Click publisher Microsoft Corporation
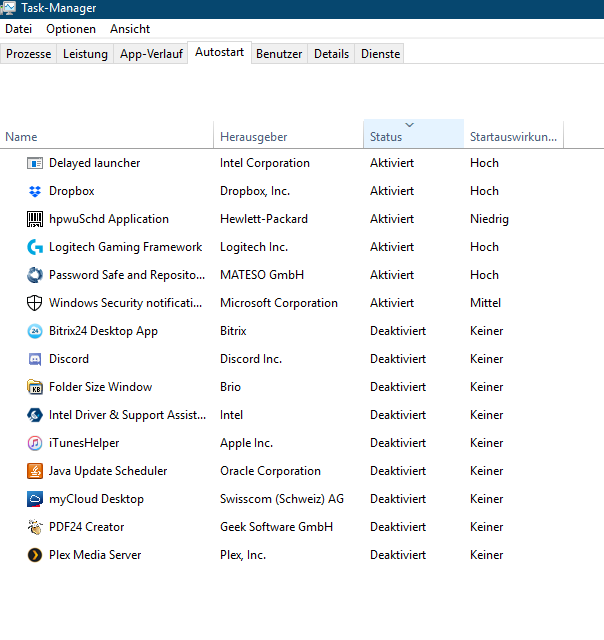Viewport: 604px width, 640px height. (279, 303)
